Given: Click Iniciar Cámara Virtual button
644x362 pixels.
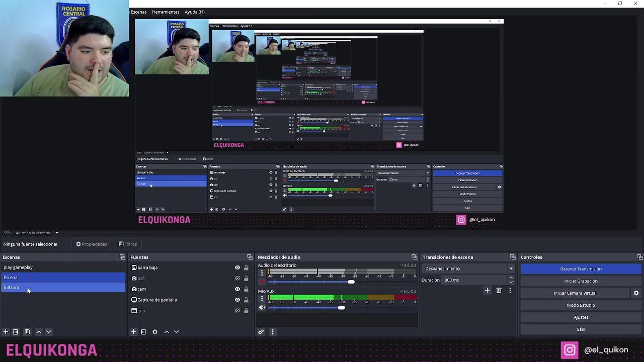Looking at the screenshot, I should (x=575, y=293).
